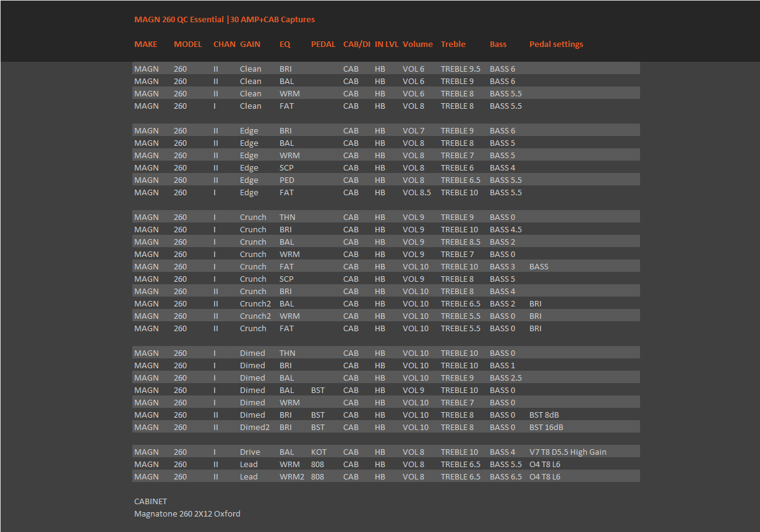Click the Edge PED EQ cell

coord(287,180)
